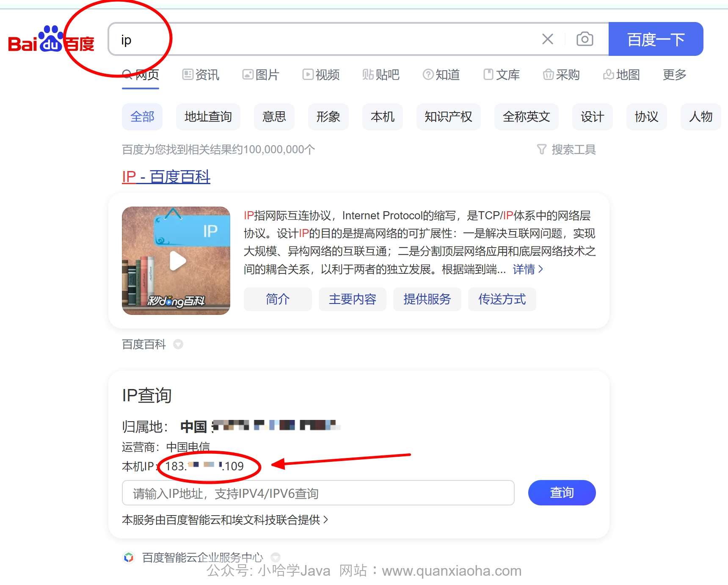This screenshot has height=585, width=728.
Task: Jump to 提供服务 section
Action: pyautogui.click(x=427, y=299)
